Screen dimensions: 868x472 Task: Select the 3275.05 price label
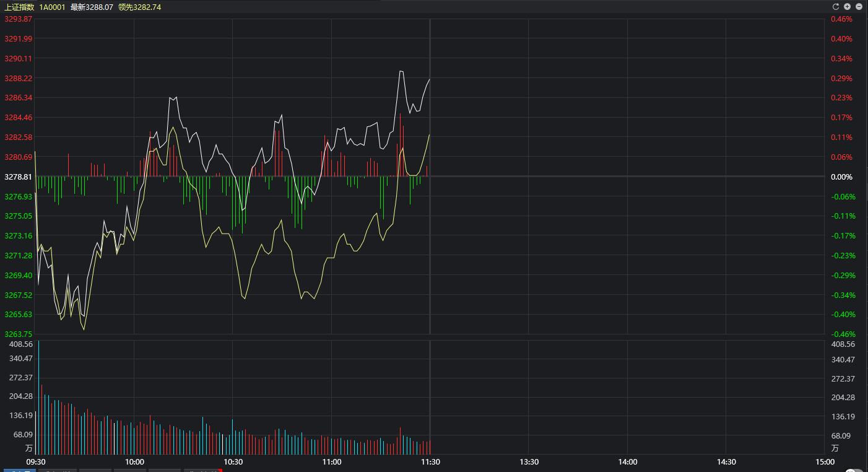pos(19,216)
